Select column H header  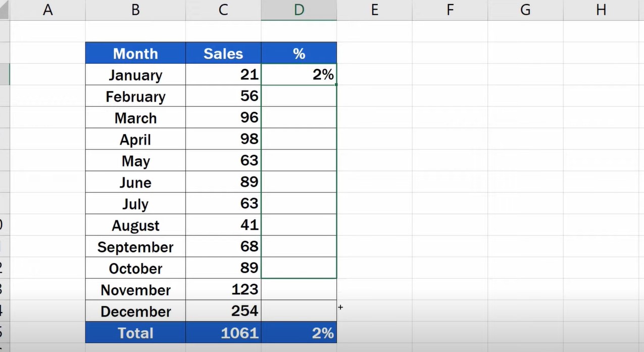[x=601, y=10]
